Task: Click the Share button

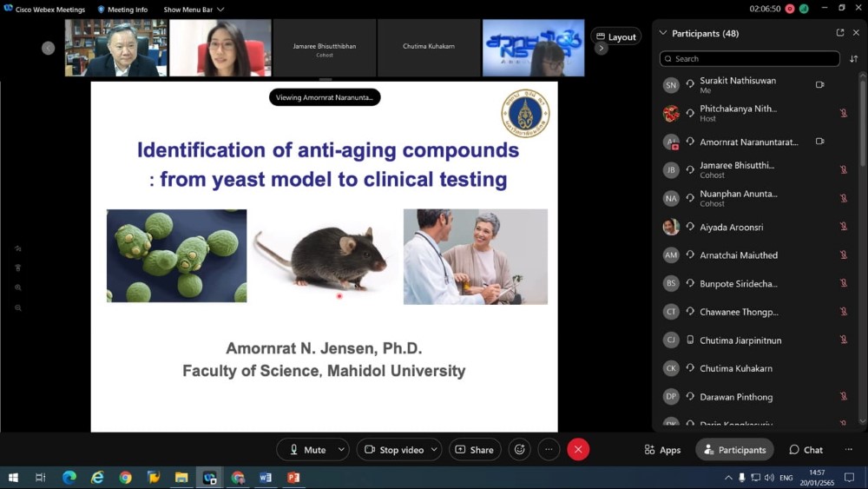Action: coord(475,450)
